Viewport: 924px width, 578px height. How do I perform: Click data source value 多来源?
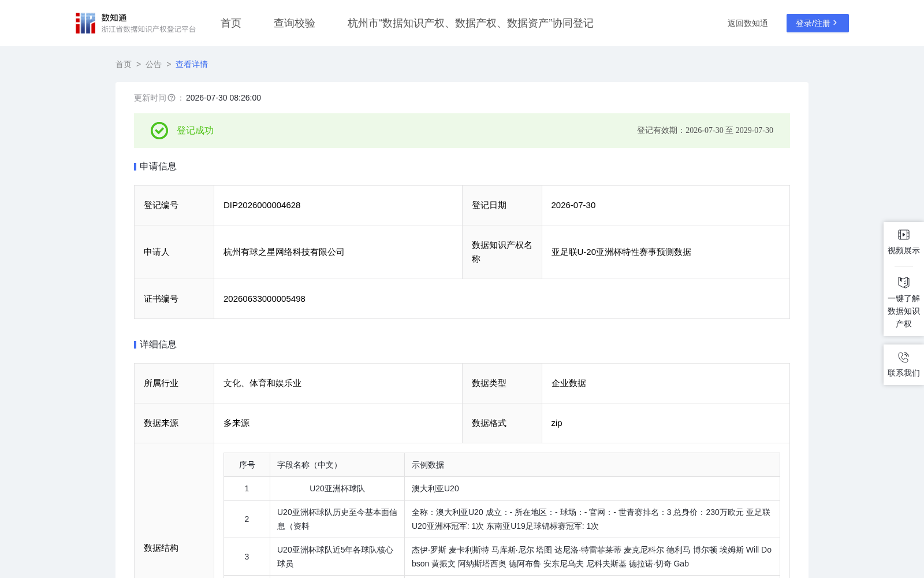point(237,423)
